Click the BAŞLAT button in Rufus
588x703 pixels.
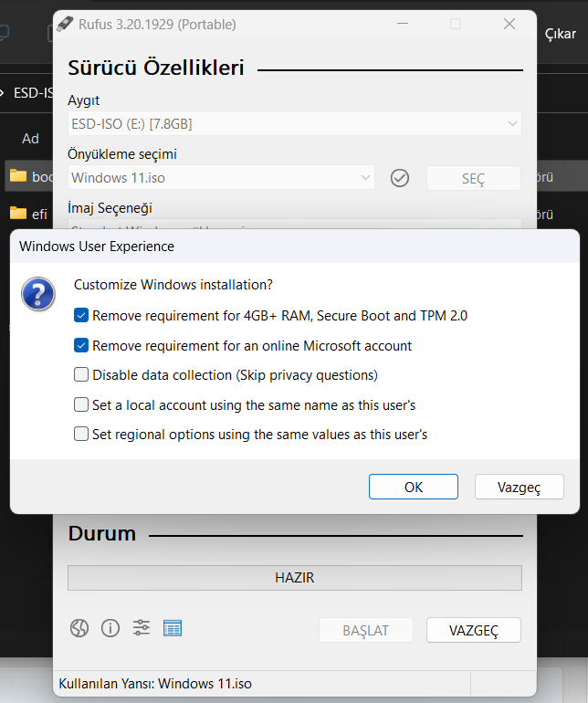point(365,630)
